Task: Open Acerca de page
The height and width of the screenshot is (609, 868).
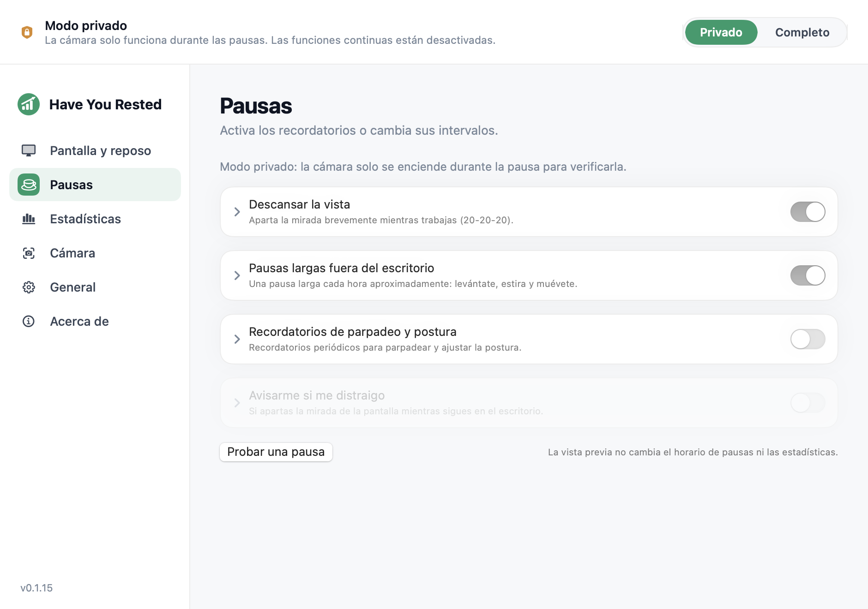Action: pos(95,321)
